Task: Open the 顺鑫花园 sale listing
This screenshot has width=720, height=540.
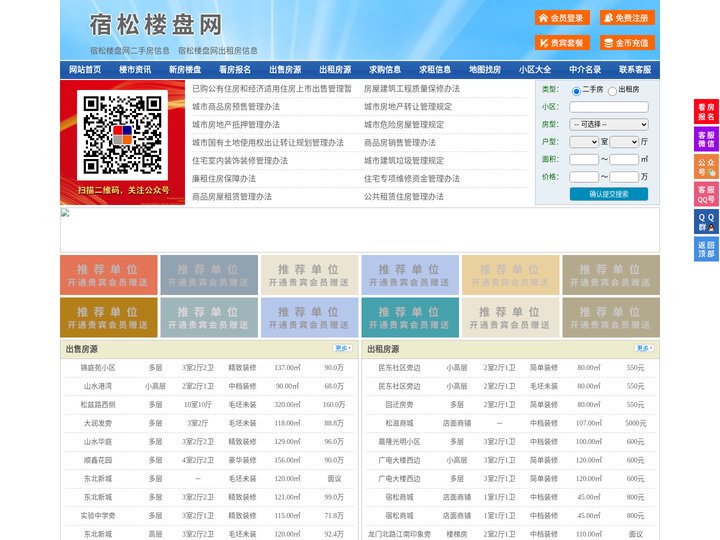Action: (98, 460)
